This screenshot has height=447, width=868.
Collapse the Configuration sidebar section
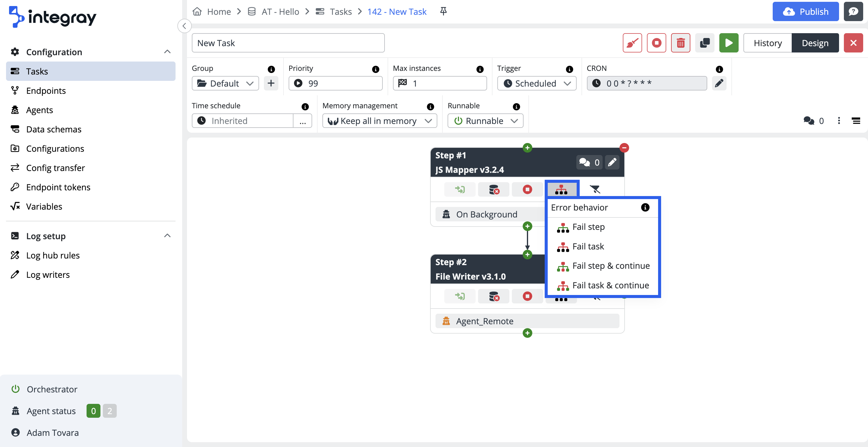click(167, 52)
